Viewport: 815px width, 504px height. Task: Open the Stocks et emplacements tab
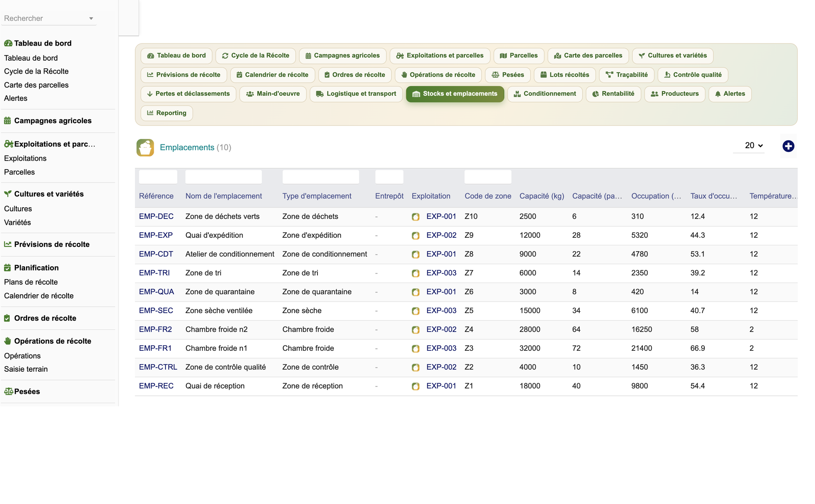455,94
